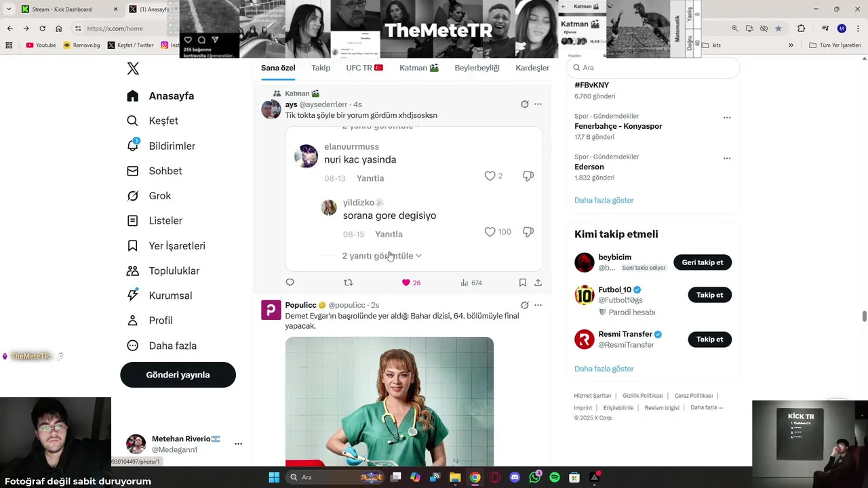The height and width of the screenshot is (488, 868).
Task: Open account menu next to Metehan Riverio
Action: point(238,444)
